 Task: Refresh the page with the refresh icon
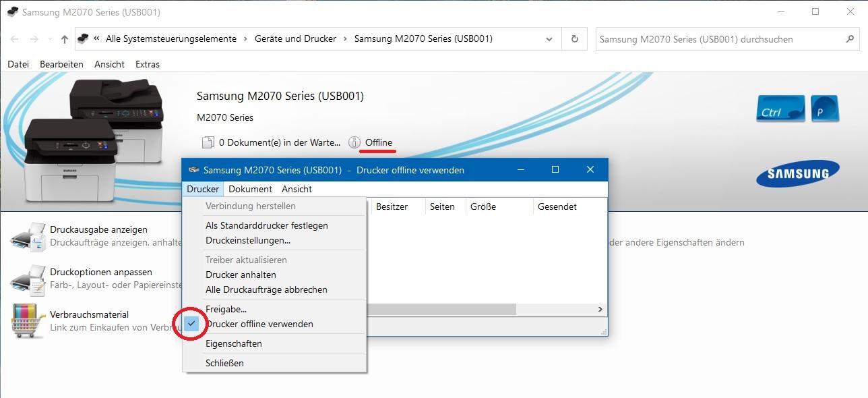point(574,38)
